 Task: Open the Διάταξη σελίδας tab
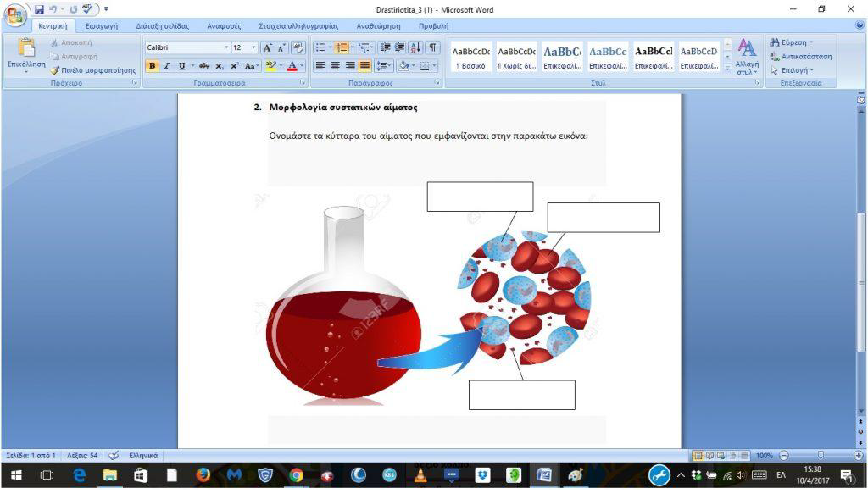pos(162,26)
